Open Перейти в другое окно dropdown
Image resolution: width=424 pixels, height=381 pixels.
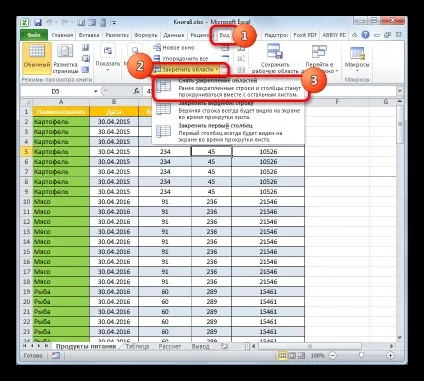coord(319,58)
